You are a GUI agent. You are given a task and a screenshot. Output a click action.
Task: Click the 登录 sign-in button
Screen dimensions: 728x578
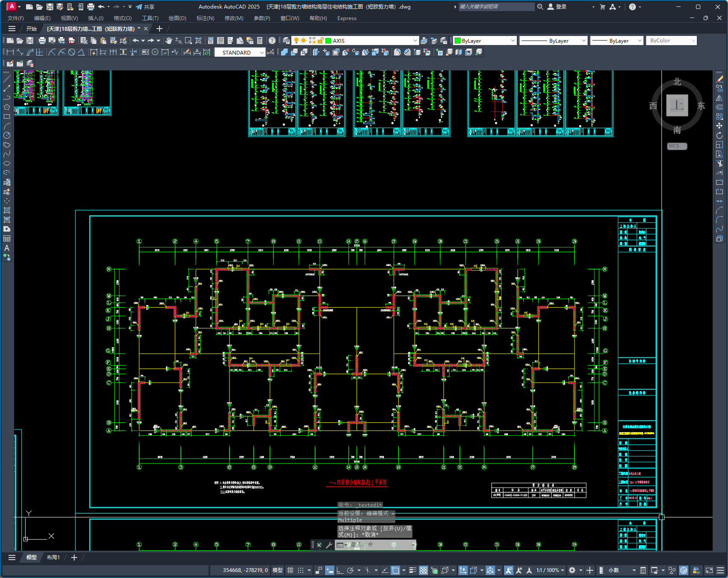[557, 7]
